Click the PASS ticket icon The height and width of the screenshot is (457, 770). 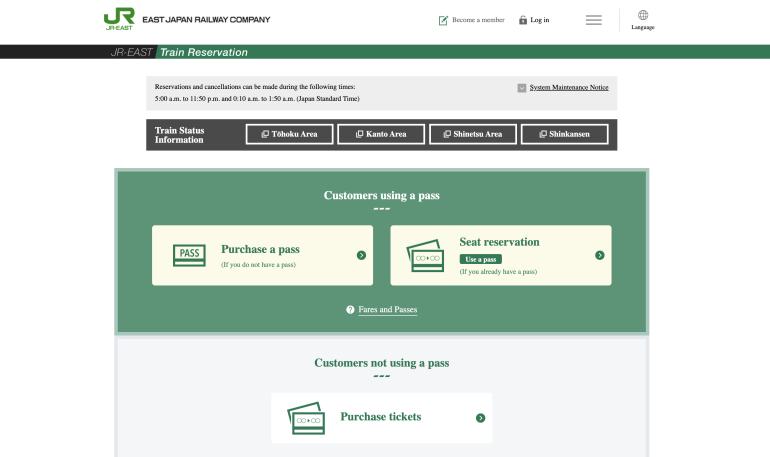(x=189, y=255)
